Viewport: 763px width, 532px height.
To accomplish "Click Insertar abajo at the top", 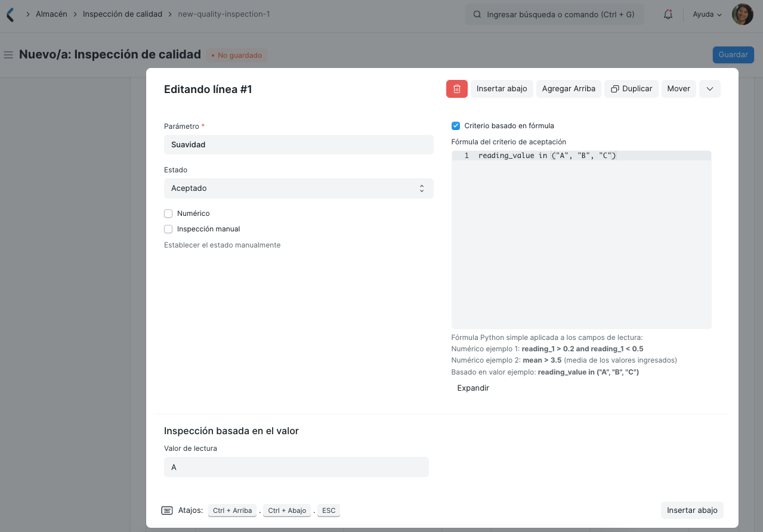I will click(502, 89).
